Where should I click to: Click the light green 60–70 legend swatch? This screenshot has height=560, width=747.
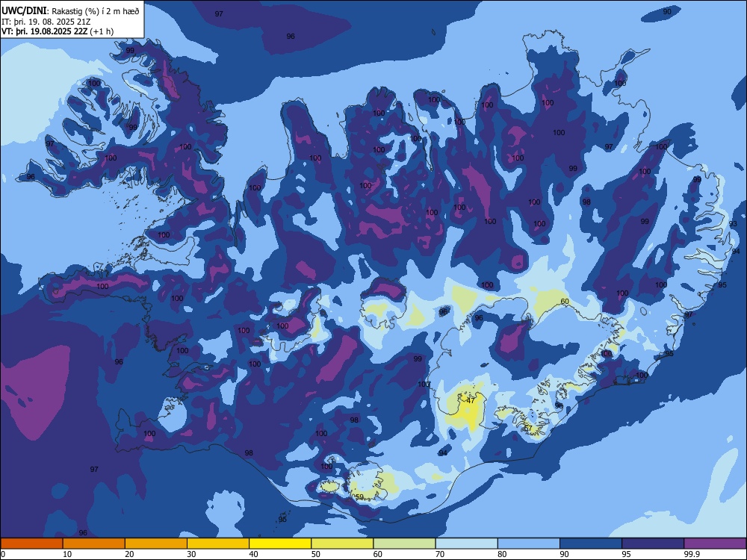pyautogui.click(x=404, y=544)
